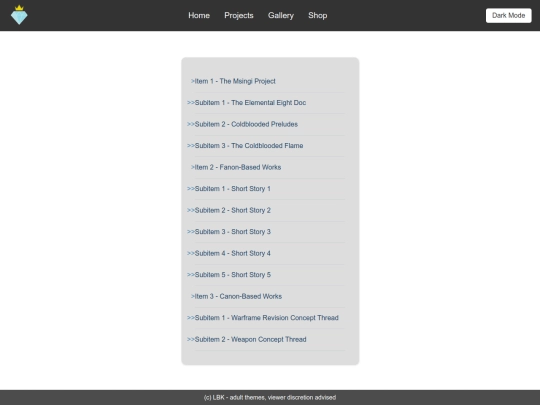Select Subitem 2 - Weapon Concept Thread
Image resolution: width=540 pixels, height=405 pixels.
pyautogui.click(x=250, y=340)
